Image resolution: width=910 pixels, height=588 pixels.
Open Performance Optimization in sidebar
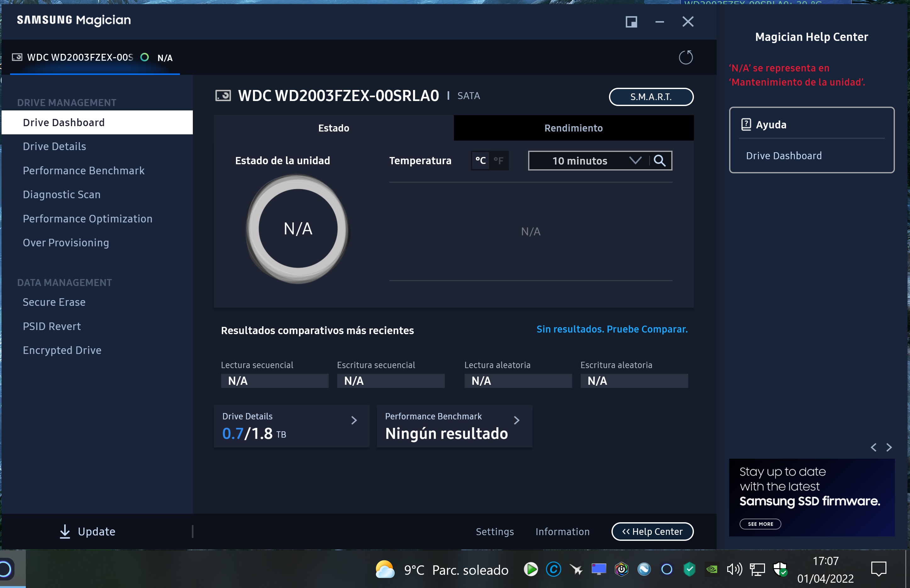click(x=87, y=219)
